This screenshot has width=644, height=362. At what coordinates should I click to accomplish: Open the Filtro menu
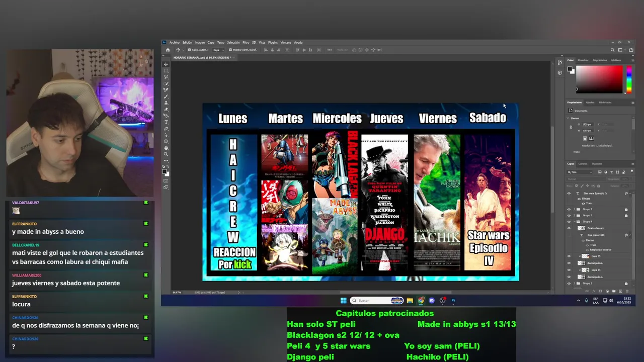point(246,42)
